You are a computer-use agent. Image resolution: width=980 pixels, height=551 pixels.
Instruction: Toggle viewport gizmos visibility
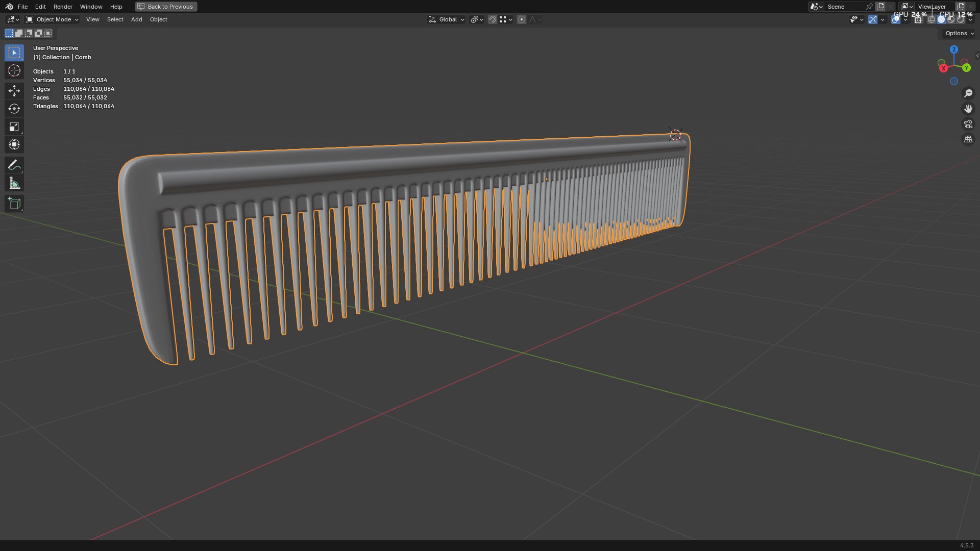(x=873, y=19)
